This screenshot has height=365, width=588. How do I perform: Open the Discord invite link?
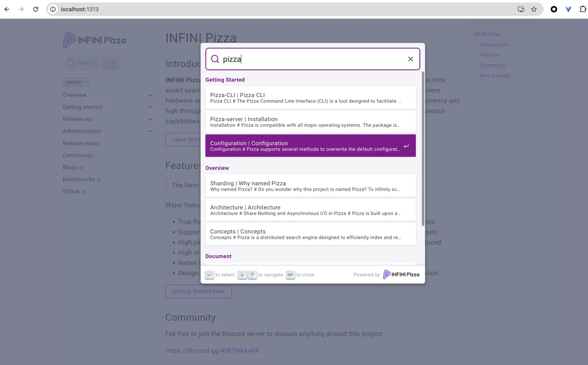pos(212,350)
